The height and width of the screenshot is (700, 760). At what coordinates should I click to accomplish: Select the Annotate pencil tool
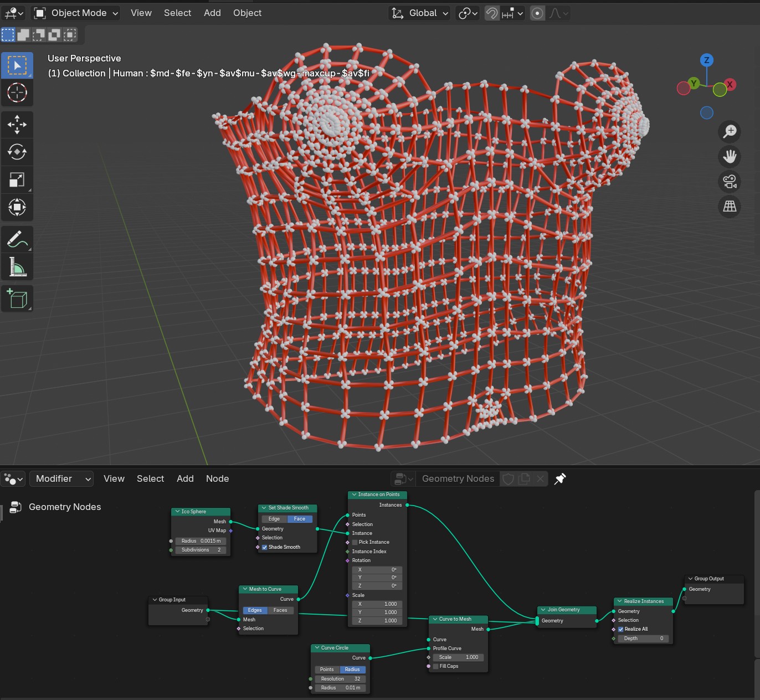(x=17, y=239)
